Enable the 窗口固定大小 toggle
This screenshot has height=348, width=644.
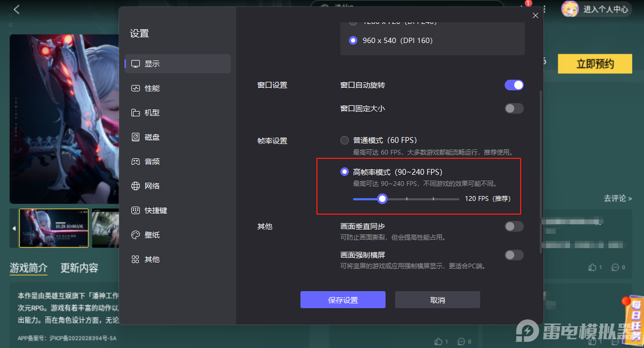tap(514, 108)
